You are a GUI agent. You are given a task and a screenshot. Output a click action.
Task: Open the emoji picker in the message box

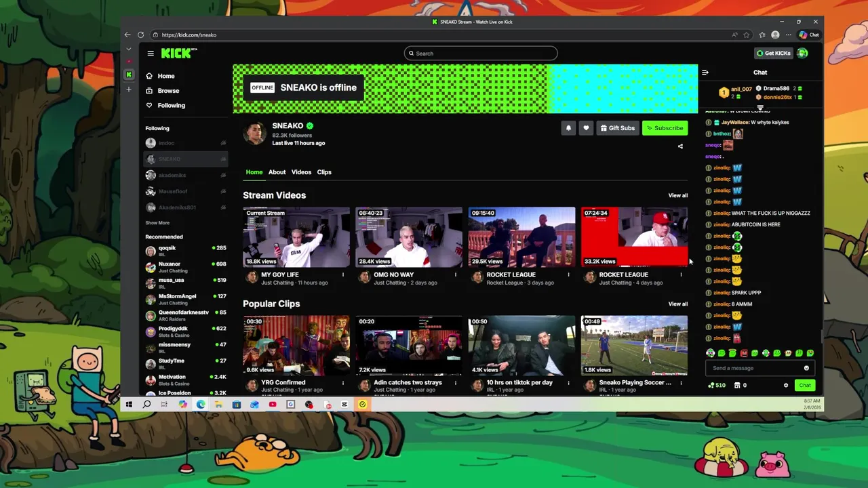click(806, 368)
